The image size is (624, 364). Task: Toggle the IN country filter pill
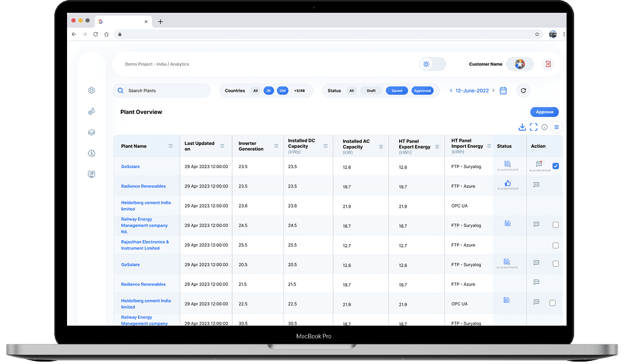[x=269, y=91]
